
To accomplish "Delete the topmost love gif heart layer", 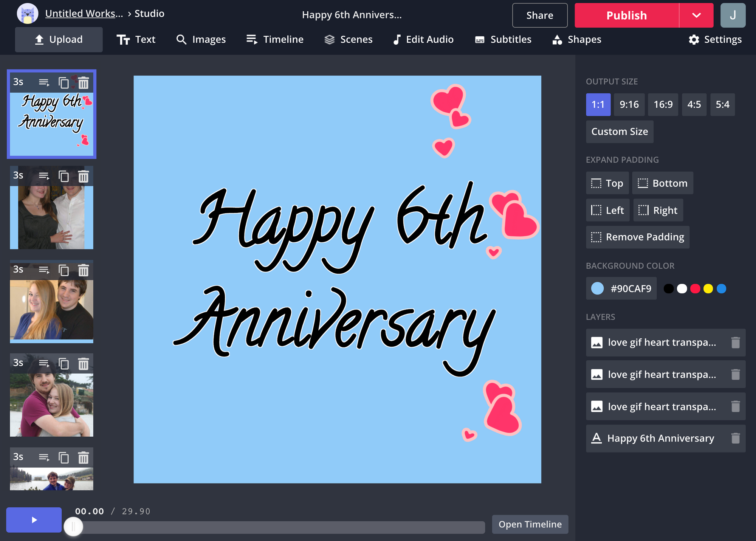I will pos(735,343).
